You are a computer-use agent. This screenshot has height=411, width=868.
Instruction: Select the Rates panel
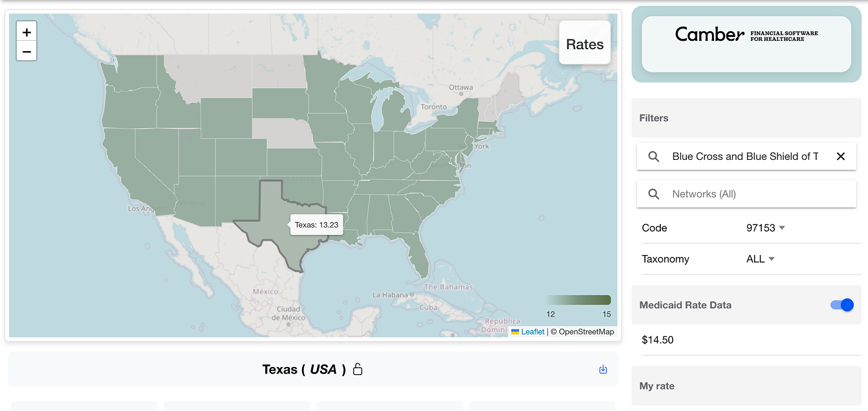[x=584, y=44]
